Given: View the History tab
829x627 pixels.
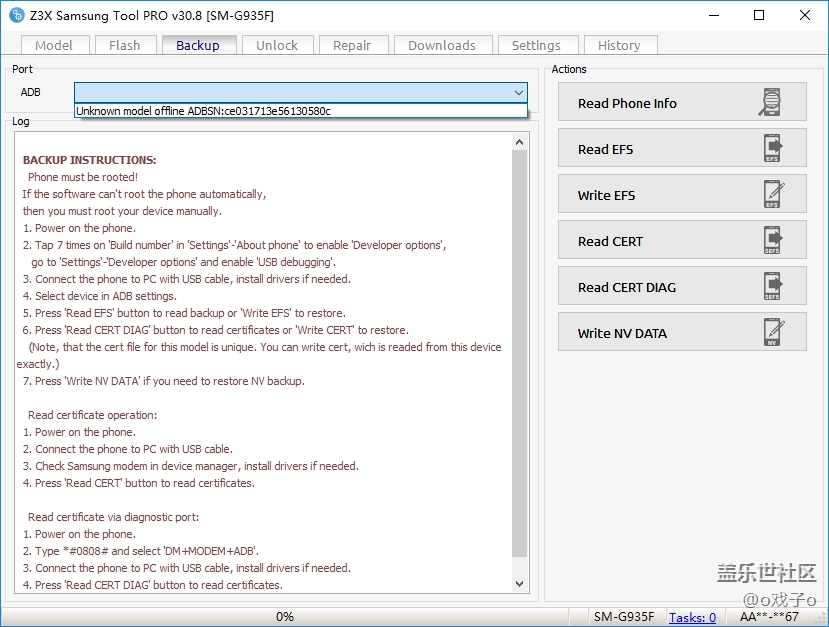Looking at the screenshot, I should (619, 45).
